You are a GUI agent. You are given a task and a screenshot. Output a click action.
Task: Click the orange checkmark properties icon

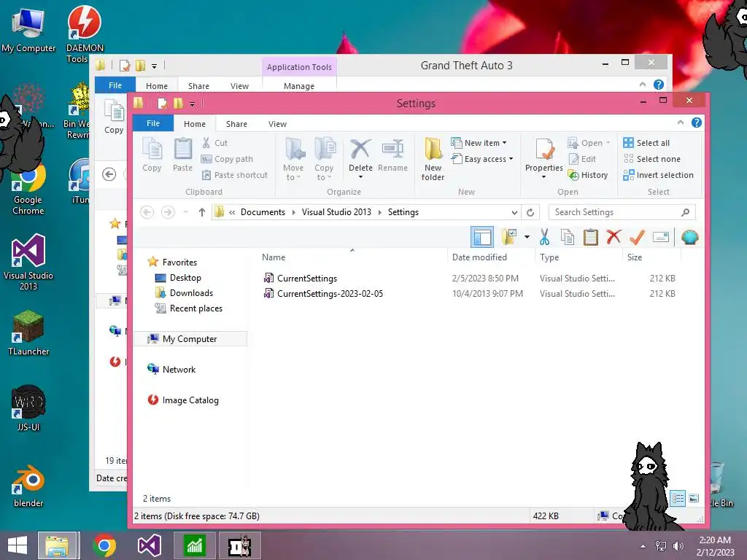[637, 237]
